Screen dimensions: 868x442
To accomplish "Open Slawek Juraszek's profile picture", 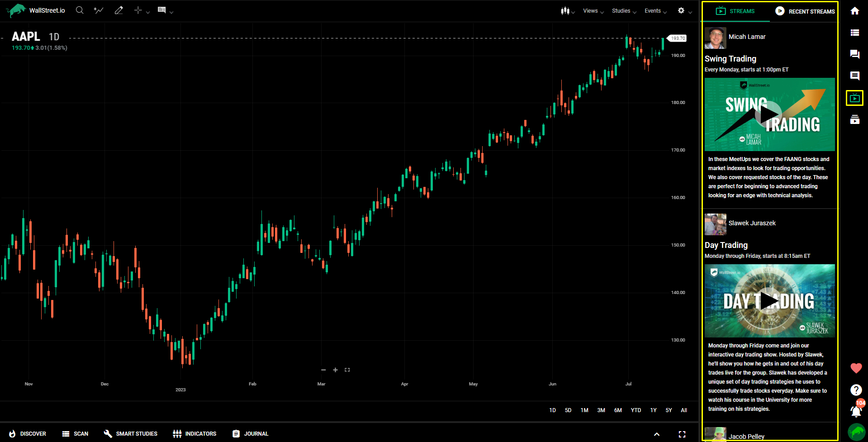I will (x=715, y=224).
